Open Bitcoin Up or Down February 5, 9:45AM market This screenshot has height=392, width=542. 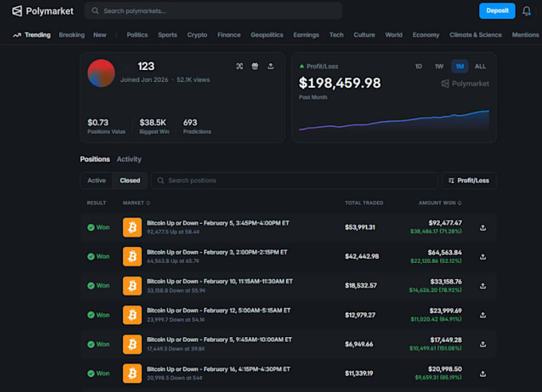219,339
